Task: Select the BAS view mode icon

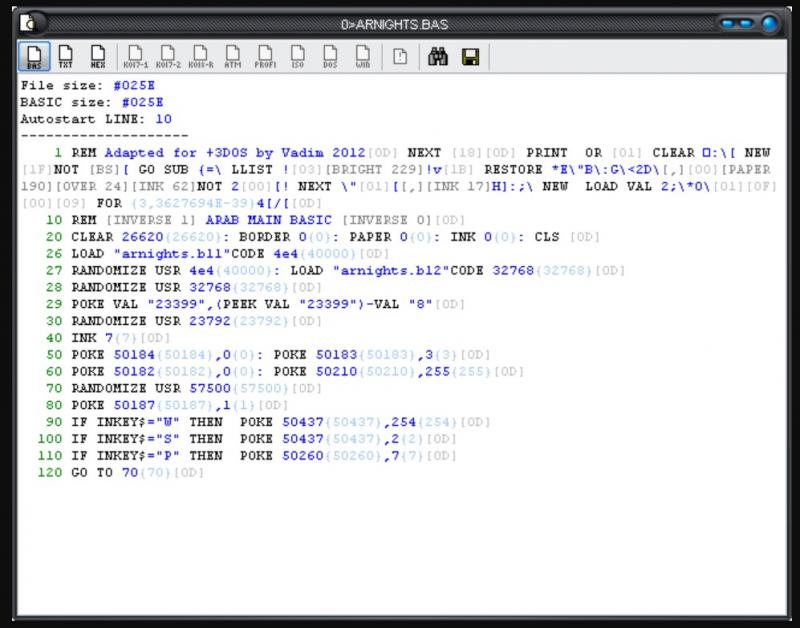Action: tap(34, 57)
